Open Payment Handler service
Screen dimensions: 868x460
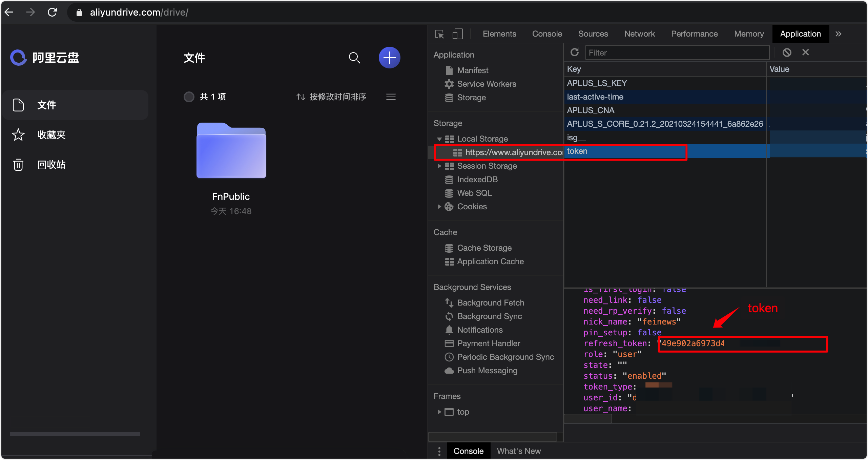click(x=489, y=343)
